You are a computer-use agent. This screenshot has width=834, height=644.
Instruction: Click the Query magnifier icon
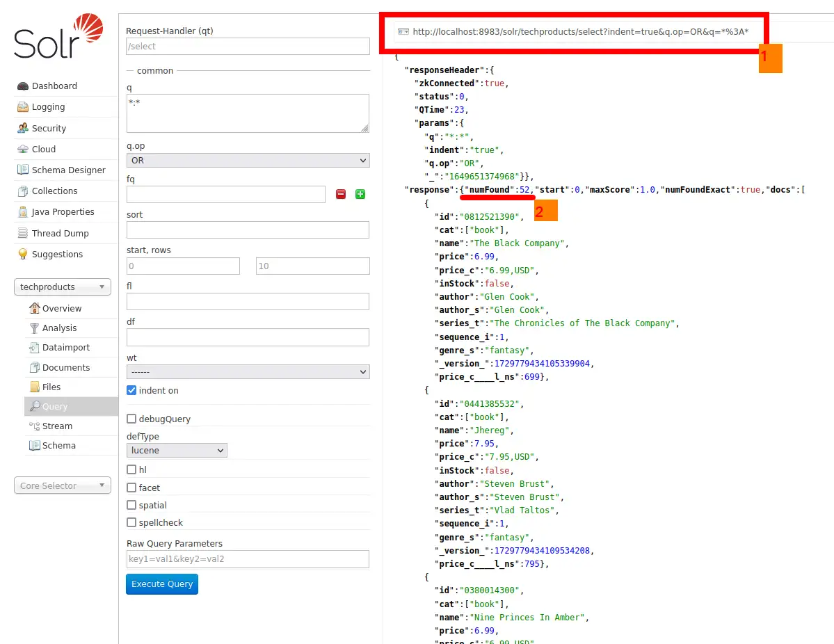[35, 406]
